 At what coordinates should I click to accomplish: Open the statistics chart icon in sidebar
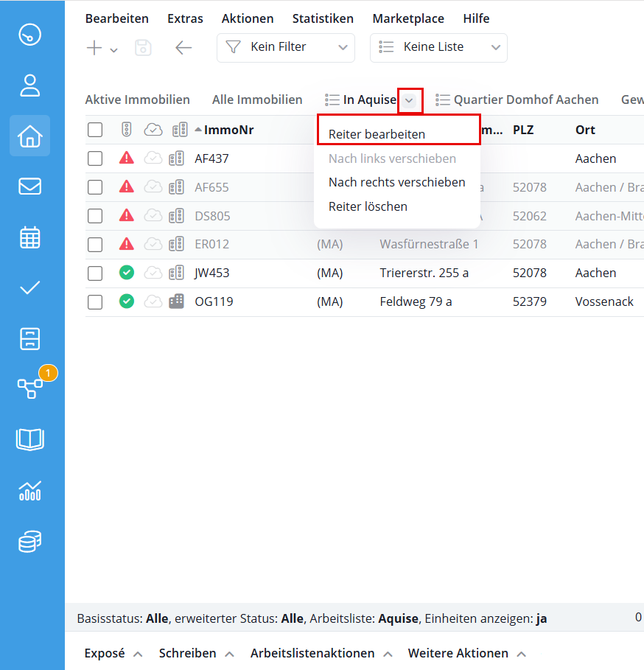tap(30, 491)
